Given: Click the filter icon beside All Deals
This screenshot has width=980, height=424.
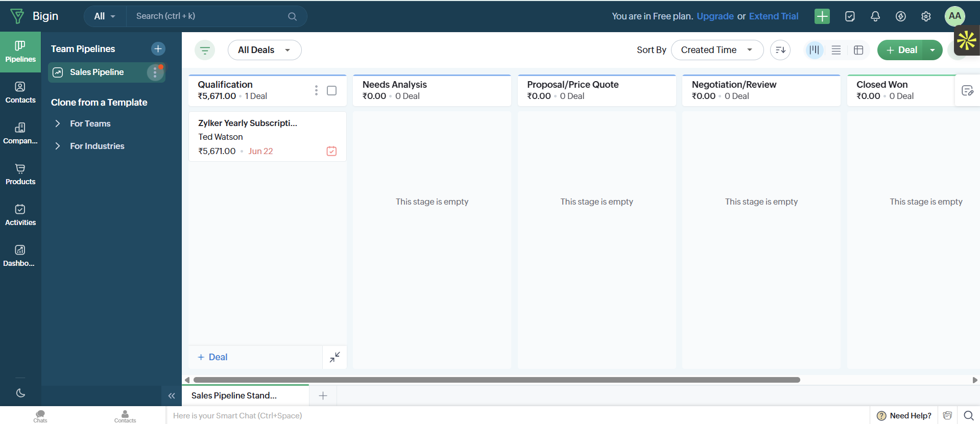Looking at the screenshot, I should pyautogui.click(x=205, y=50).
